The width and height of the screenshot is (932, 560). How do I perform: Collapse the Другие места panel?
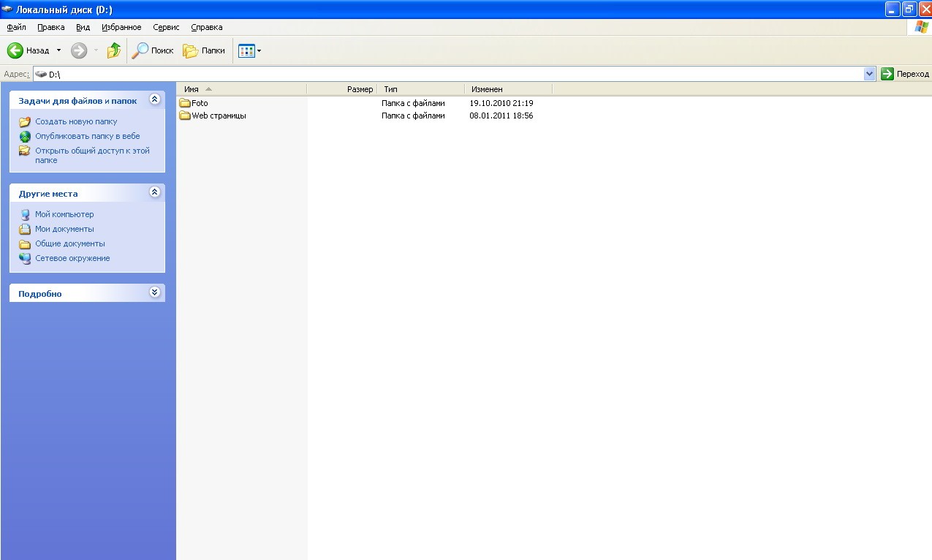154,192
